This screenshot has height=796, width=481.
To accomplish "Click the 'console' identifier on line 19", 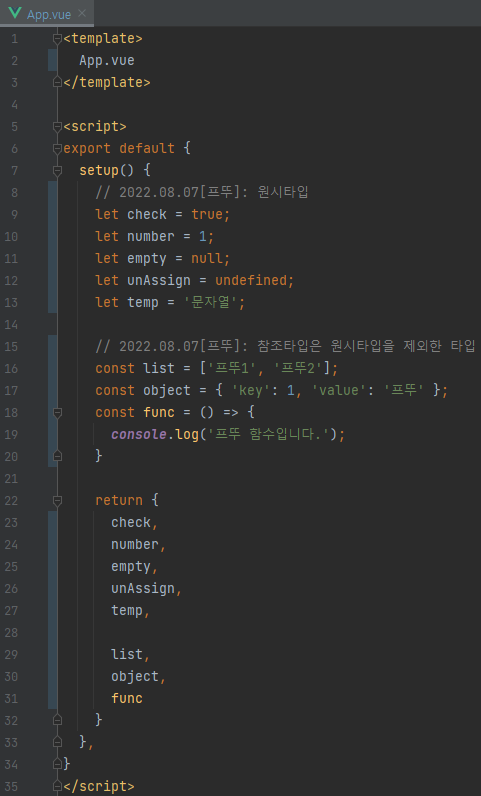I will 139,435.
